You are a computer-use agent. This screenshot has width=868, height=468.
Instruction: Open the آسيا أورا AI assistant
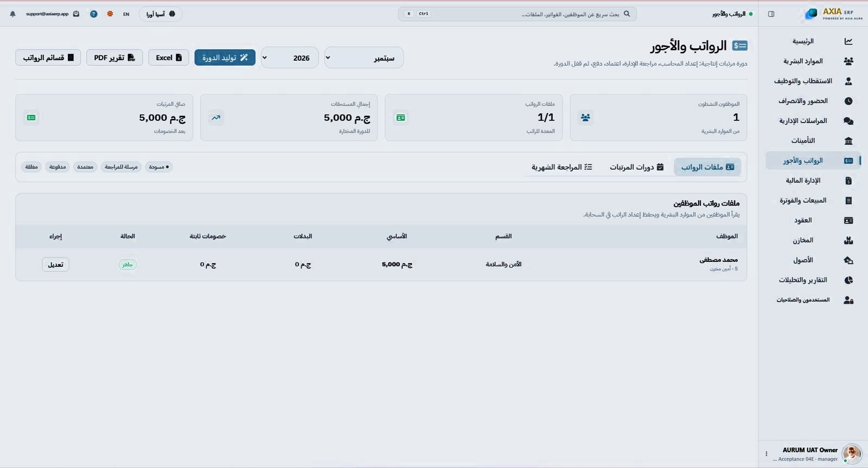pos(161,14)
